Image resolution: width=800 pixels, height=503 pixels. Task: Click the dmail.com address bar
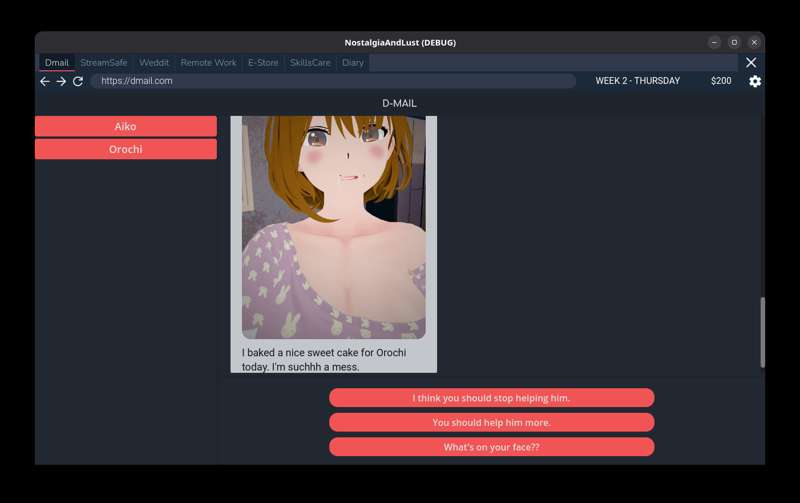click(x=333, y=81)
